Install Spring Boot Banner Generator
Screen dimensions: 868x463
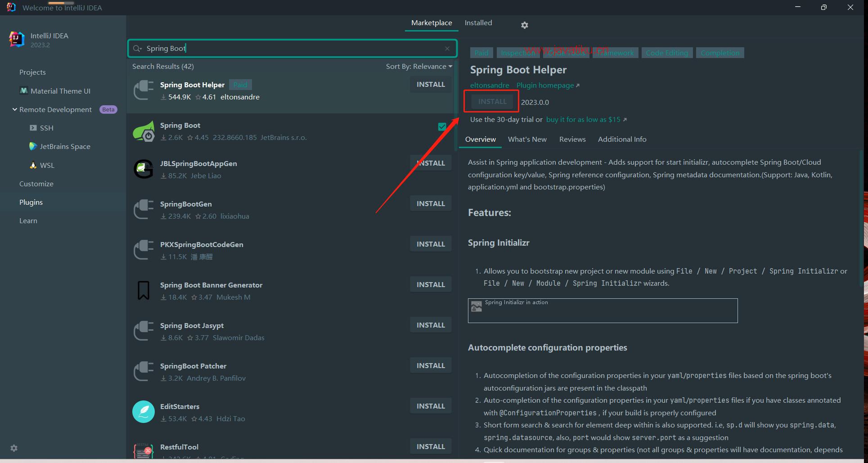point(431,285)
